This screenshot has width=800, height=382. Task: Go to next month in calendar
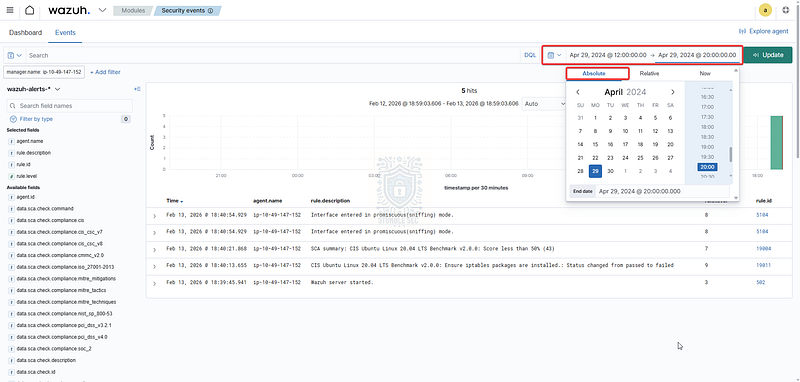(x=672, y=92)
